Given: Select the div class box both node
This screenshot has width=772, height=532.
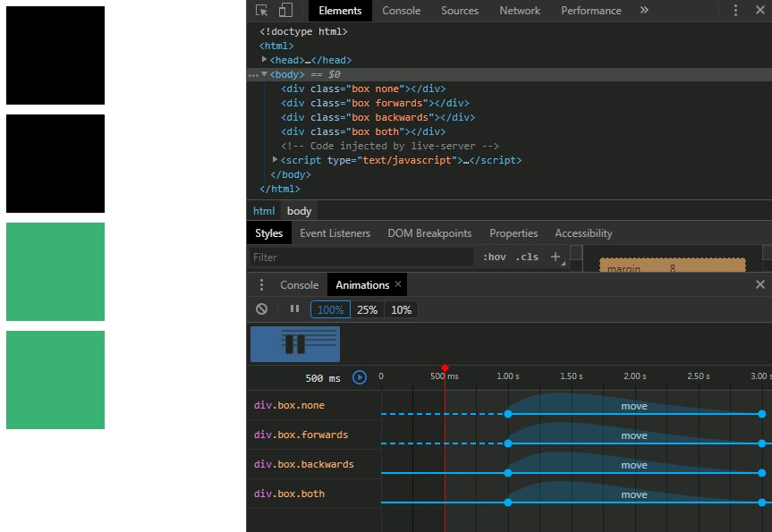Looking at the screenshot, I should click(363, 131).
